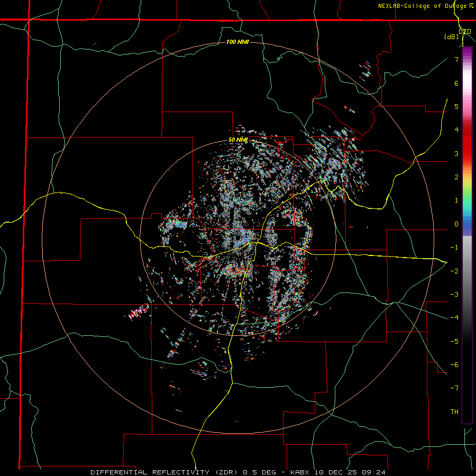
Task: Click the TH threshold label on colorbar
Action: (454, 411)
